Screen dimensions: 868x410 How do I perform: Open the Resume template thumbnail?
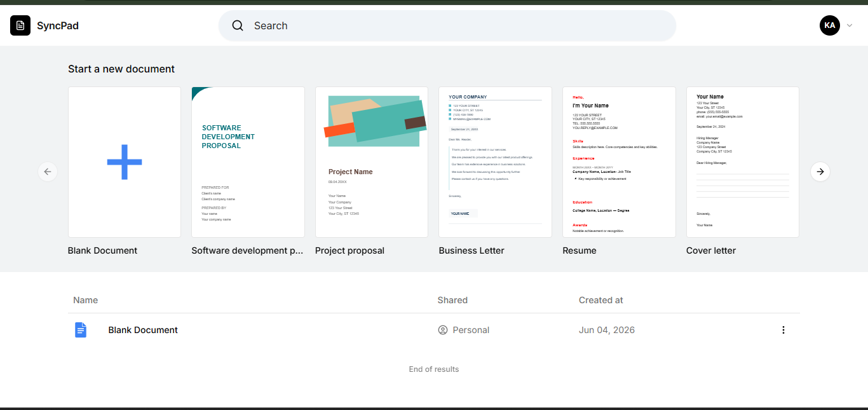(x=619, y=162)
